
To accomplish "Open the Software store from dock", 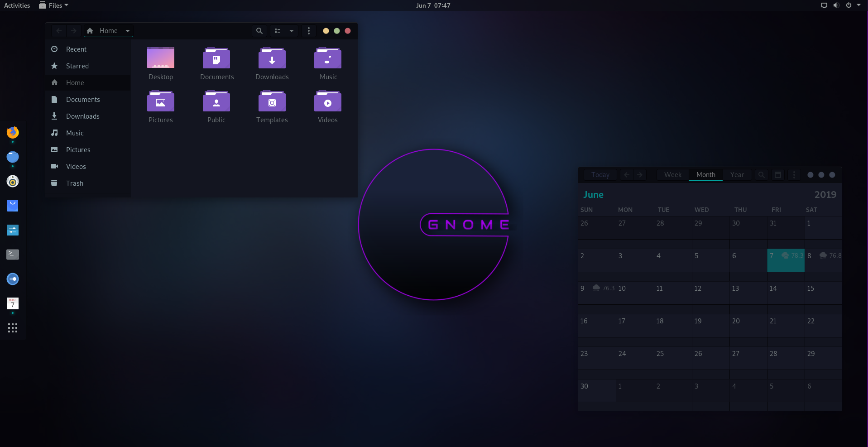I will click(x=13, y=206).
